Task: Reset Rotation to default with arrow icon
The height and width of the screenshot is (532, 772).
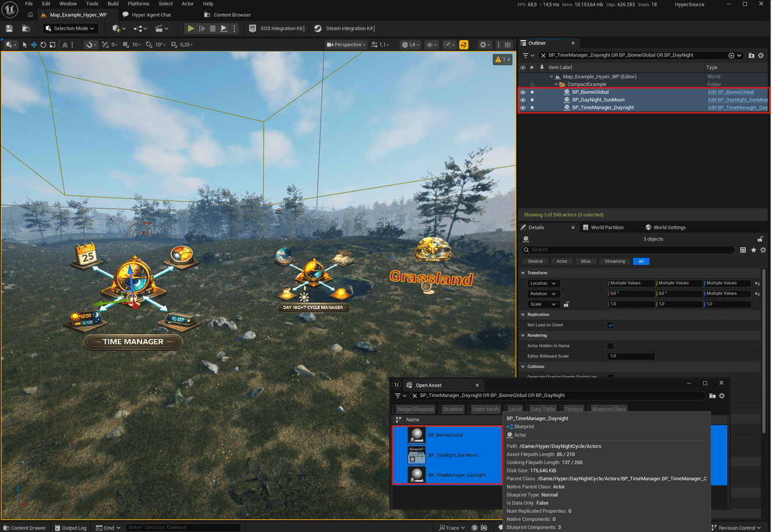Action: pos(757,294)
